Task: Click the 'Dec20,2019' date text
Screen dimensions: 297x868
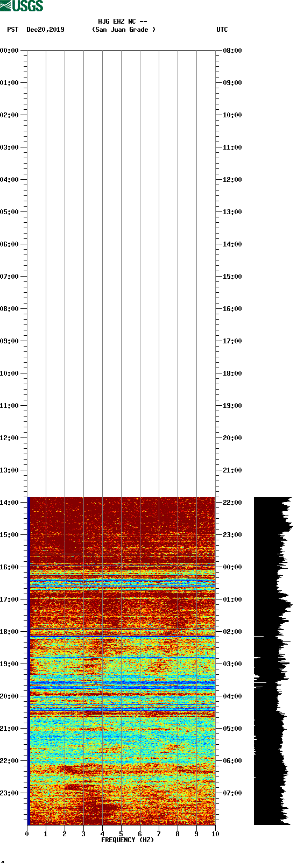Action: (x=45, y=30)
